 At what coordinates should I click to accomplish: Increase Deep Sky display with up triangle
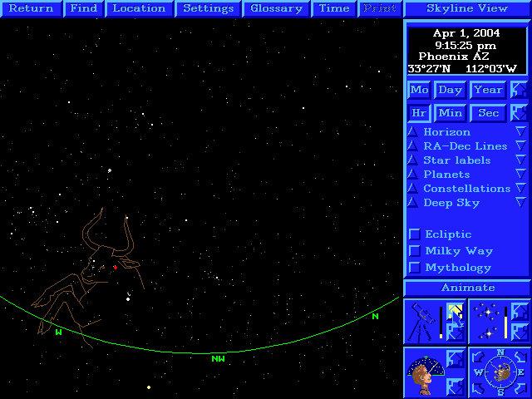[412, 203]
